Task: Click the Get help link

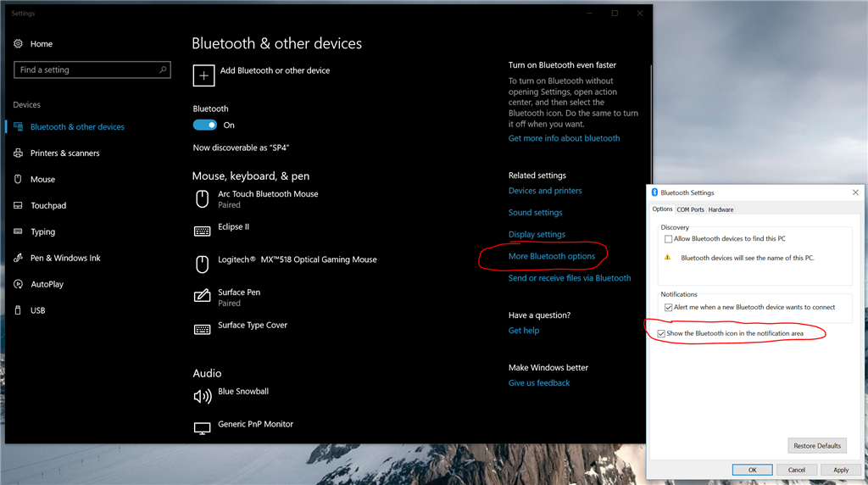Action: pos(524,330)
